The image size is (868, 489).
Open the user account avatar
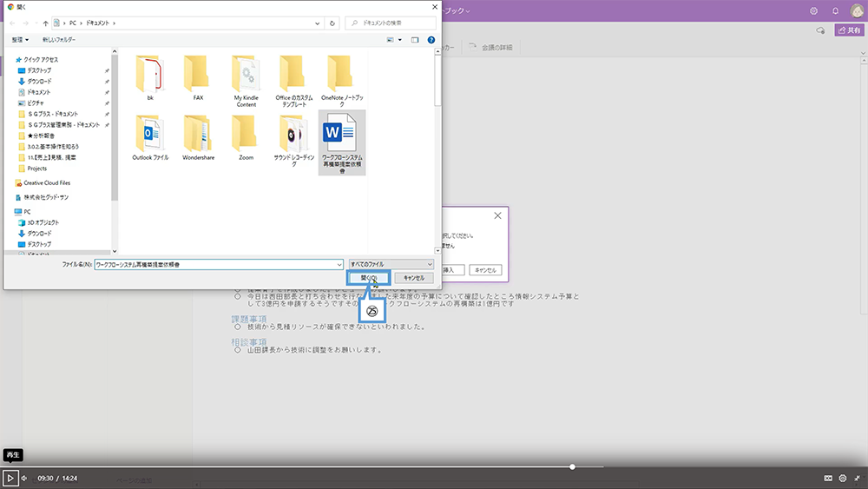857,10
